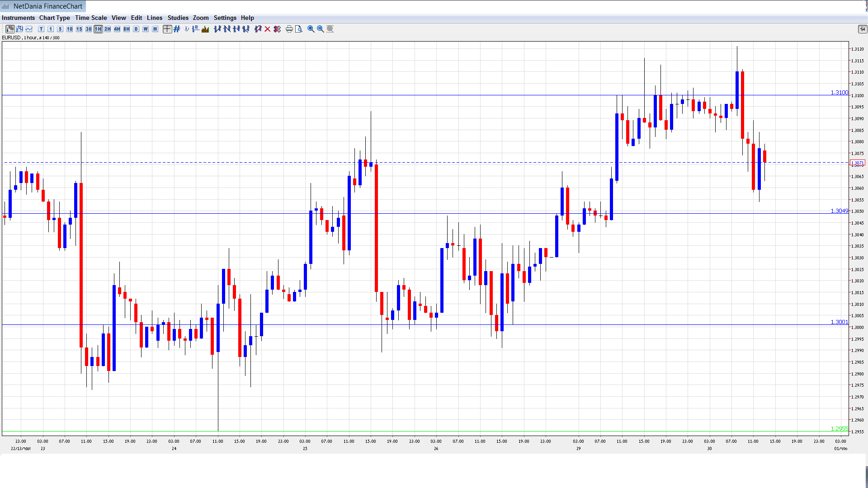Image resolution: width=868 pixels, height=488 pixels.
Task: Switch to line chart type icon
Action: [29, 29]
